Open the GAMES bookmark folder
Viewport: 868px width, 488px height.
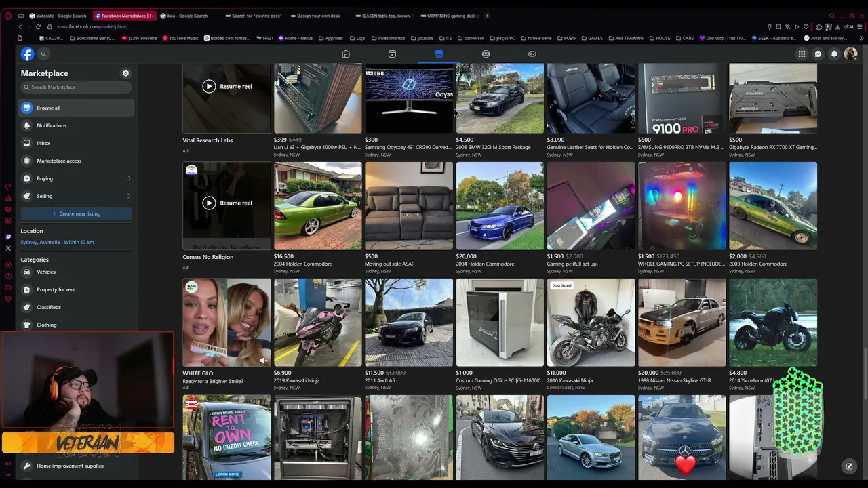(592, 38)
